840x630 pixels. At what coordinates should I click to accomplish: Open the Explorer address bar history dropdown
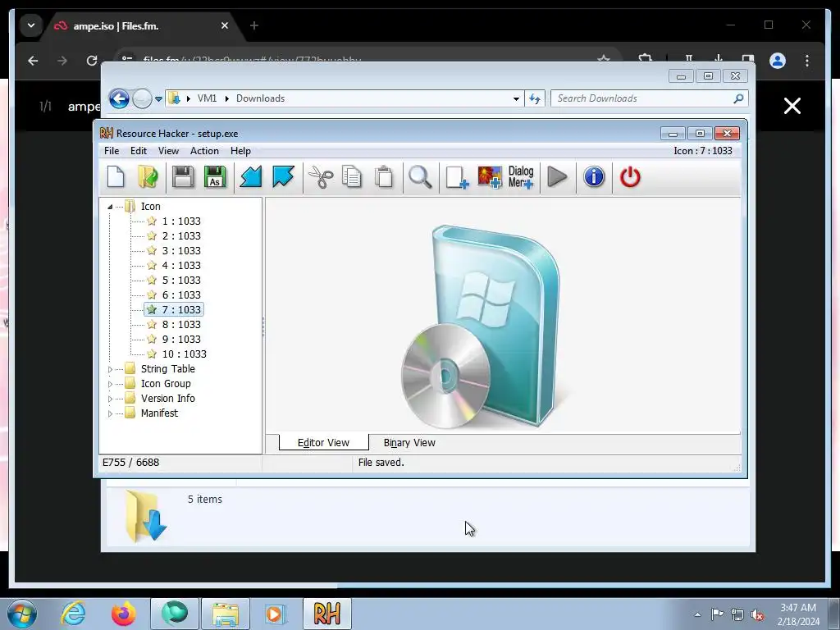coord(516,98)
